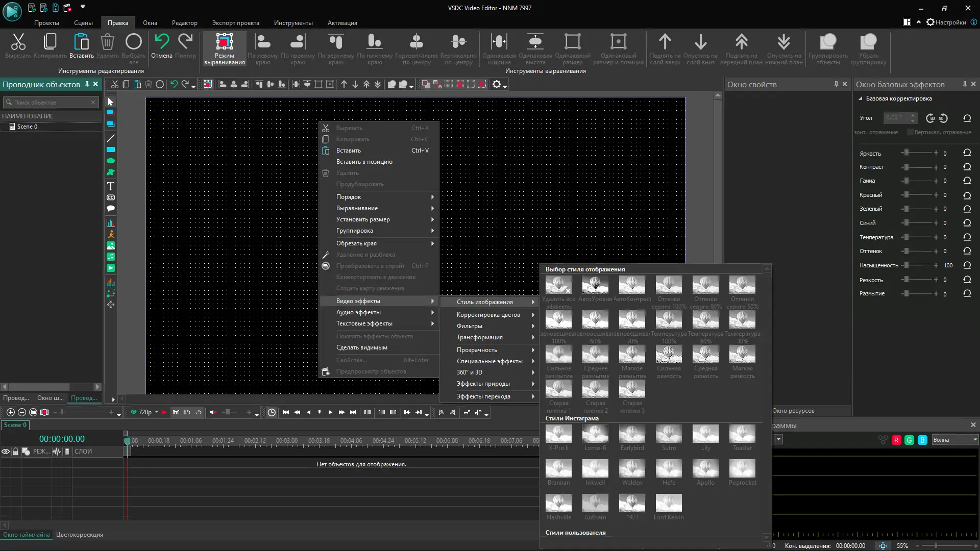Collapse the Базовая корректировка section

tap(861, 98)
